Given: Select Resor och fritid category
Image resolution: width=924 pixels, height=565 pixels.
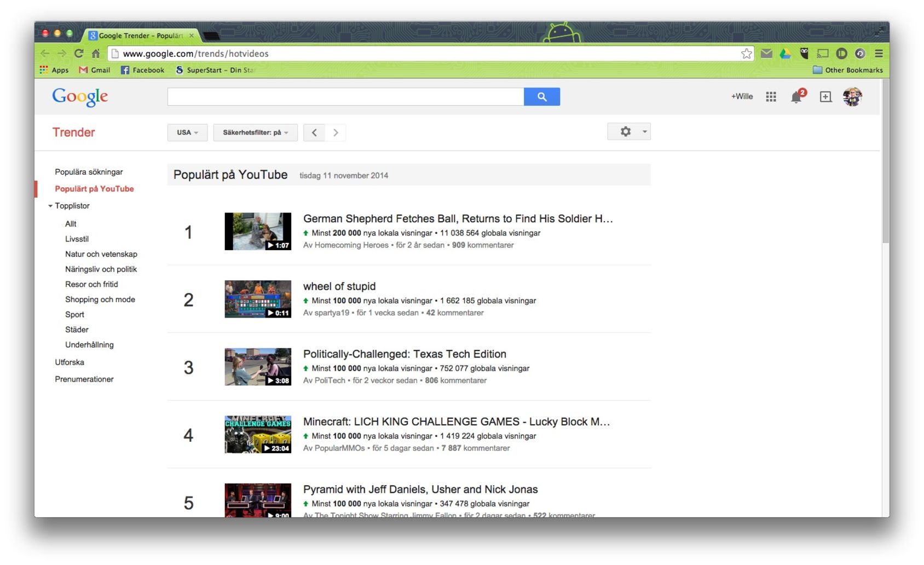Looking at the screenshot, I should 91,284.
